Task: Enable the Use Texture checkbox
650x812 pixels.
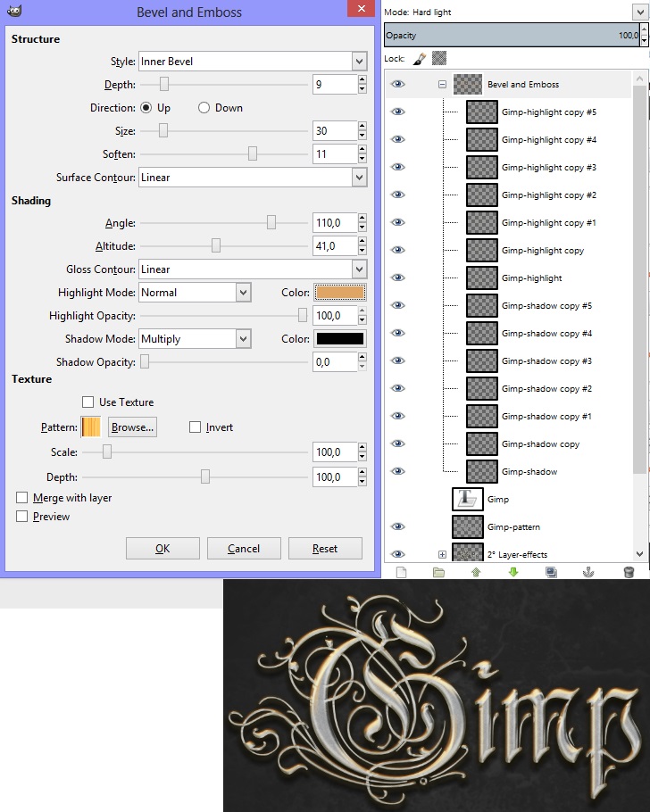Action: tap(87, 402)
